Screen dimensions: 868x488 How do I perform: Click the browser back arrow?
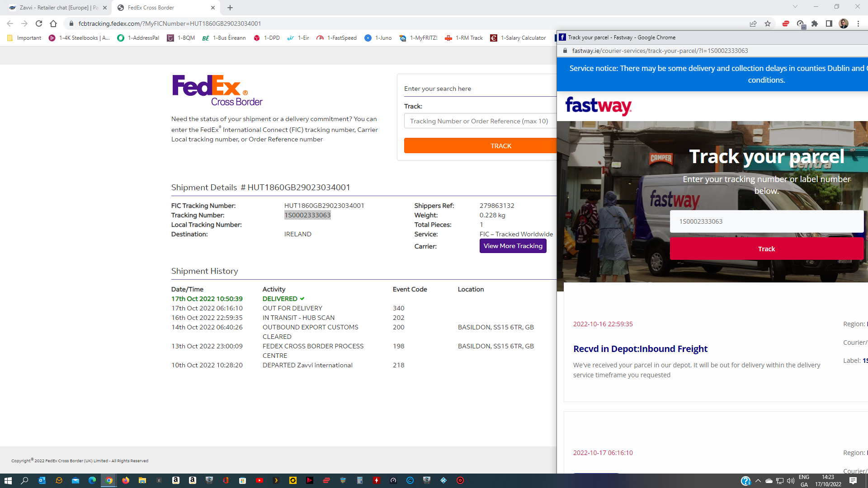point(10,23)
